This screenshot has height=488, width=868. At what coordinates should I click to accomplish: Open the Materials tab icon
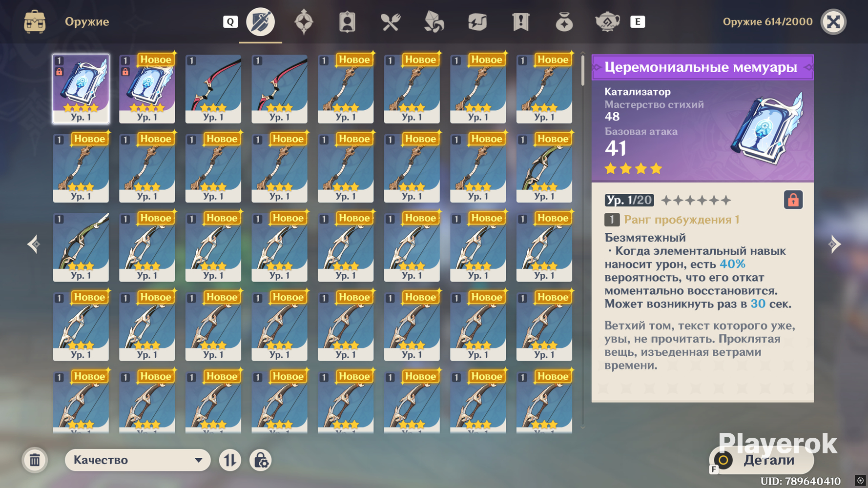click(x=434, y=22)
